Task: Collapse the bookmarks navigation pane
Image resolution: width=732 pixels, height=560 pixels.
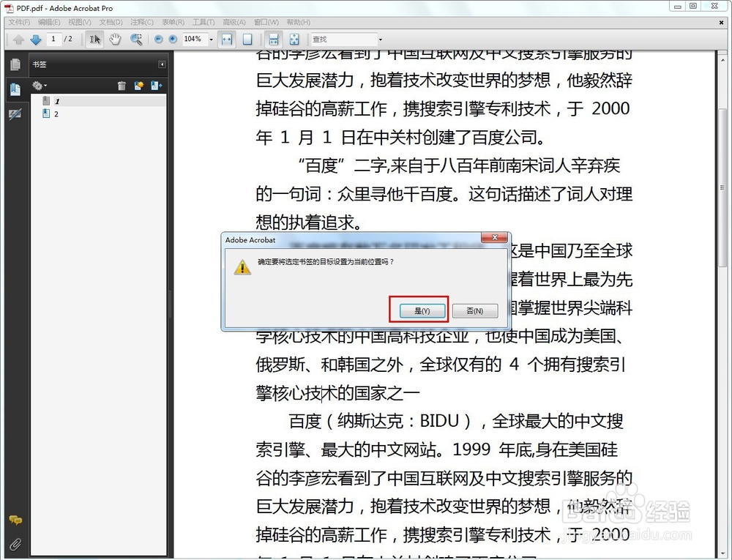Action: pyautogui.click(x=162, y=64)
